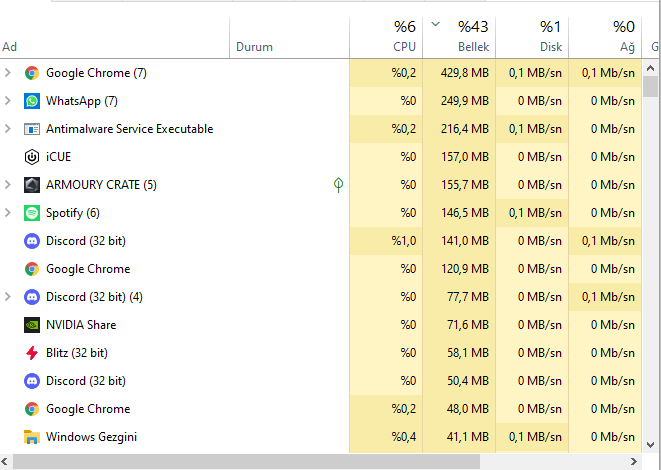Viewport: 661px width, 470px height.
Task: Click the Antimalware Service Executable icon
Action: pos(32,129)
